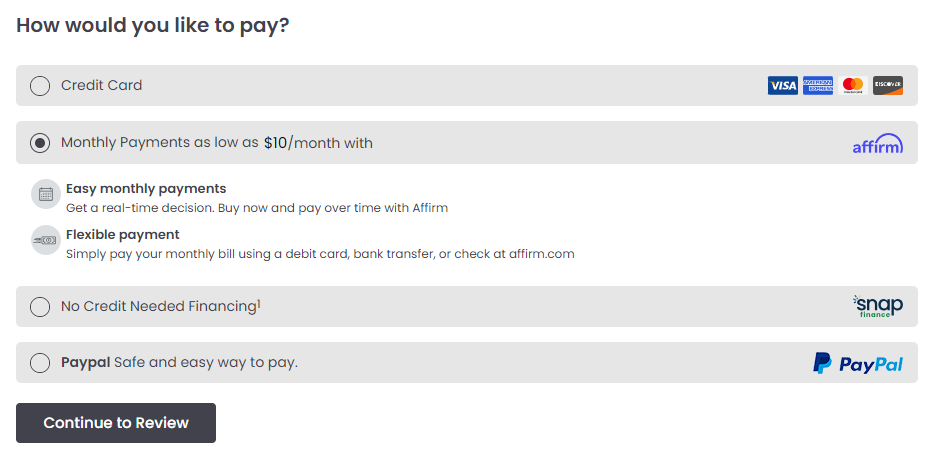Select the Paypal radio button
The height and width of the screenshot is (460, 935).
coord(40,363)
